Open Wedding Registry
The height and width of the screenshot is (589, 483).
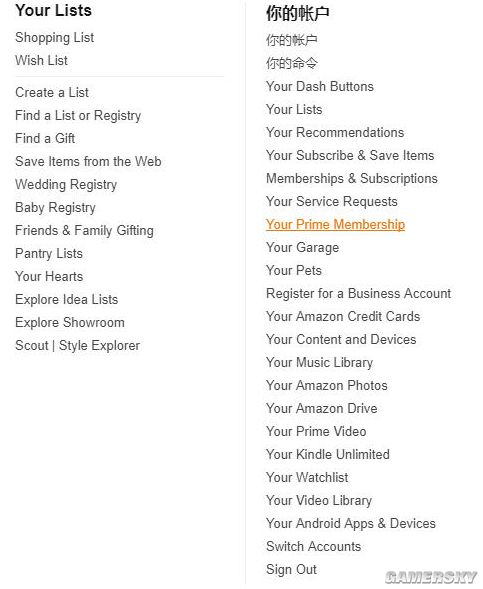click(x=66, y=185)
